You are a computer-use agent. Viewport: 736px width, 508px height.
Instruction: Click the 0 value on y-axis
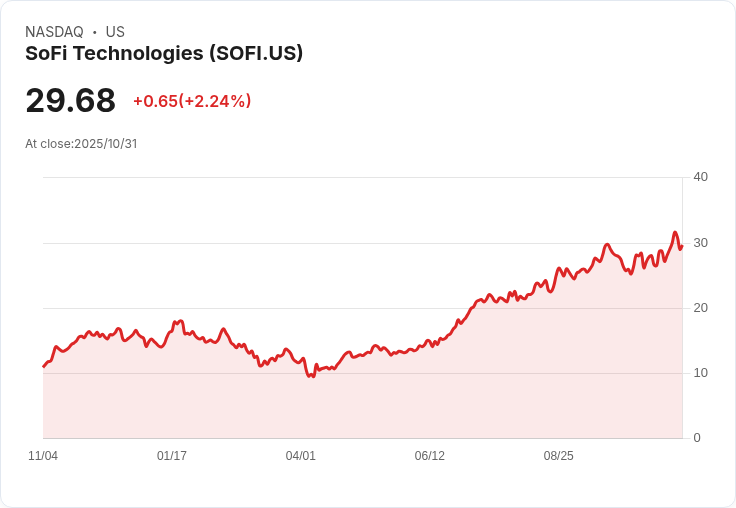point(697,438)
